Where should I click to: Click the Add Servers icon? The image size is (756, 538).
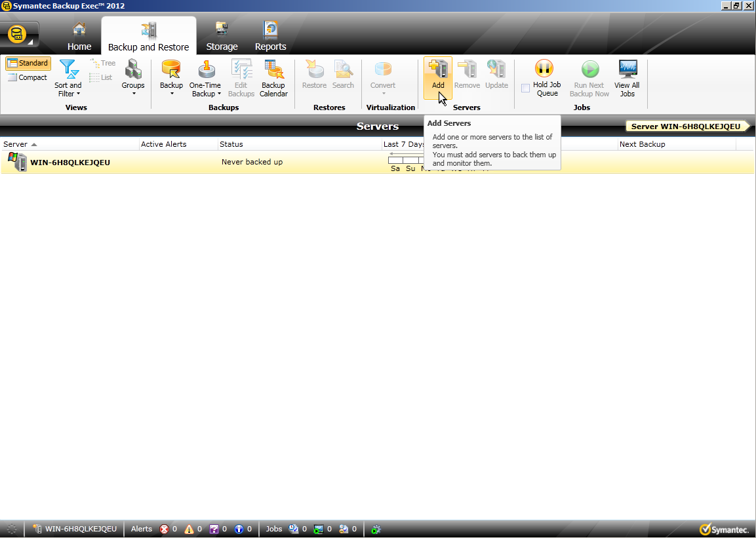(437, 69)
